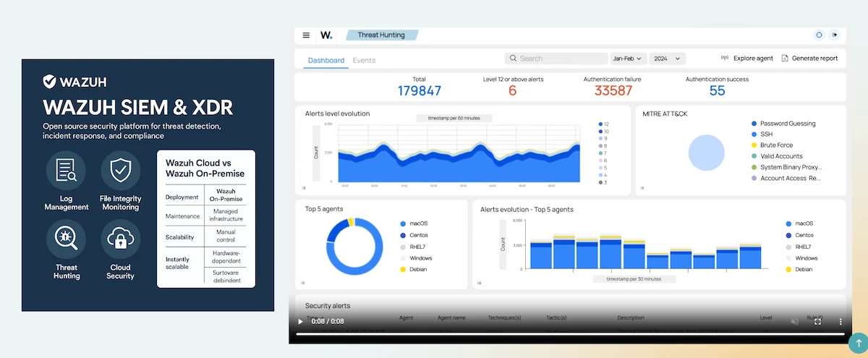The width and height of the screenshot is (868, 358).
Task: Toggle Brute Force legend item
Action: tap(777, 145)
